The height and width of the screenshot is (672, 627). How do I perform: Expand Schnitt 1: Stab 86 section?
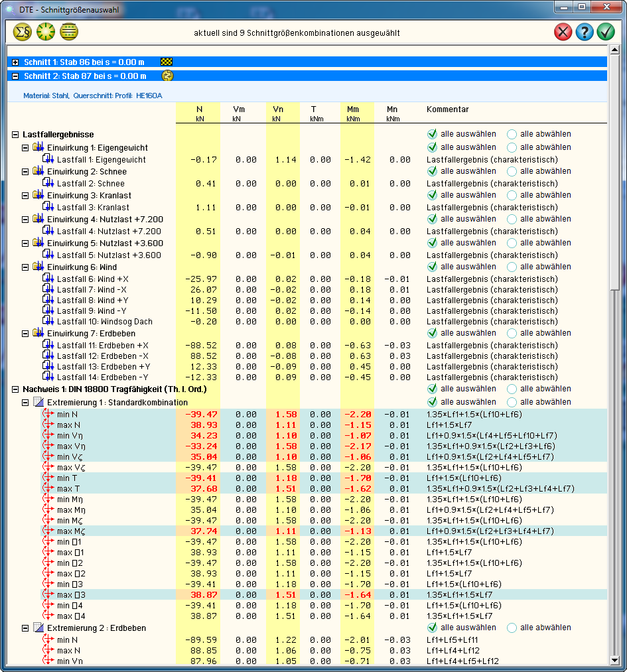click(15, 62)
